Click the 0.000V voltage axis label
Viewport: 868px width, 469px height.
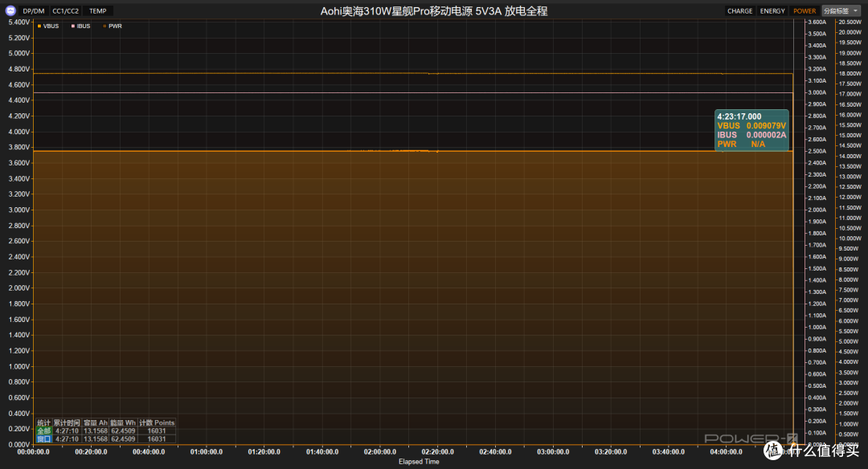click(19, 444)
